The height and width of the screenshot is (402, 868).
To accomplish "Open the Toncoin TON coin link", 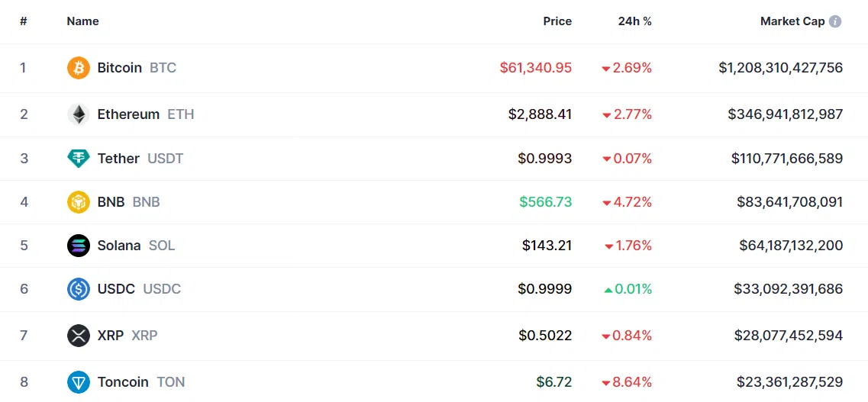I will point(141,382).
